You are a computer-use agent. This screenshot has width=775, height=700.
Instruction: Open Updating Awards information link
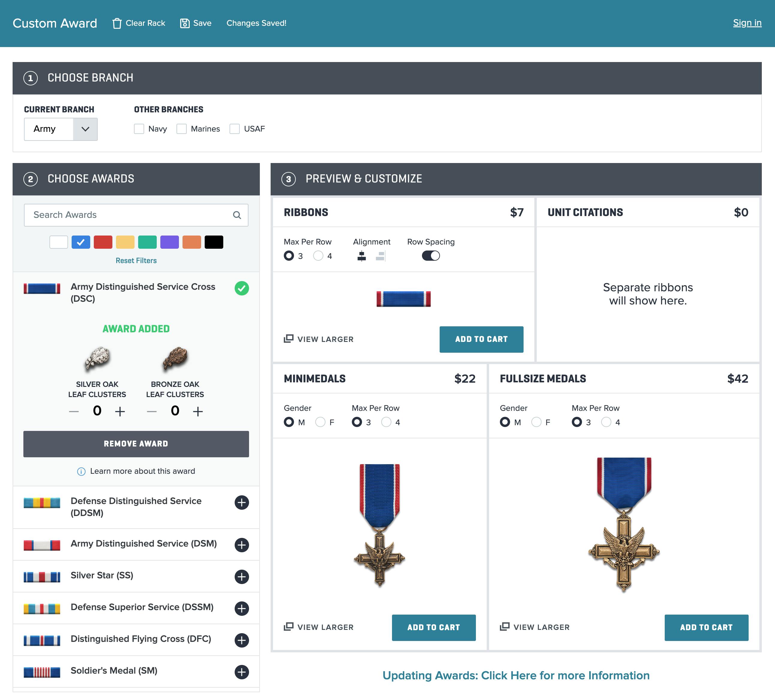click(x=516, y=675)
